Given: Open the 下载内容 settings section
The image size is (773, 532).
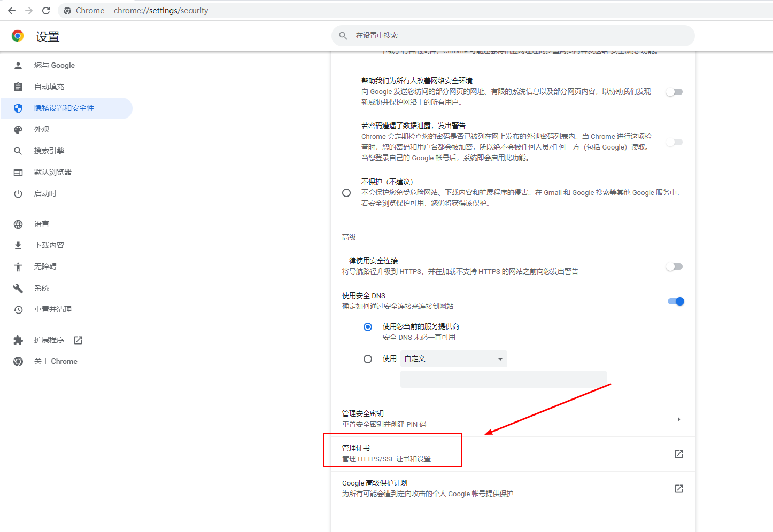Looking at the screenshot, I should pos(49,245).
